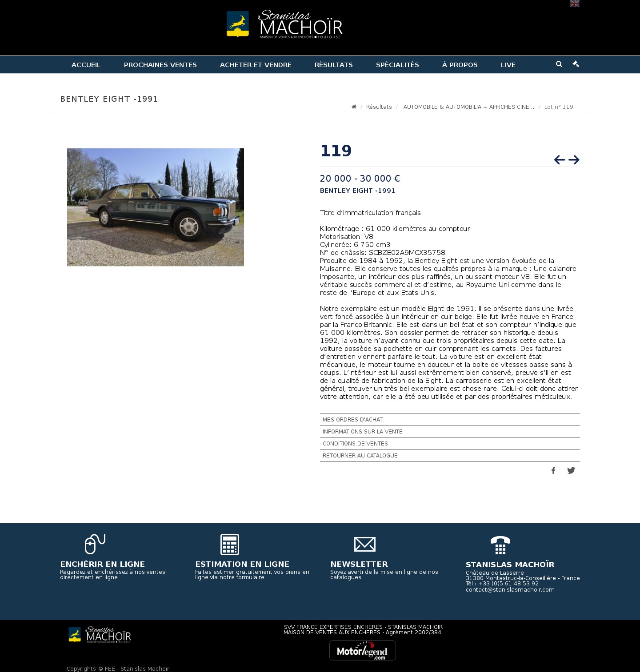The width and height of the screenshot is (640, 672).
Task: Click the envelope newsletter icon
Action: coord(365,545)
